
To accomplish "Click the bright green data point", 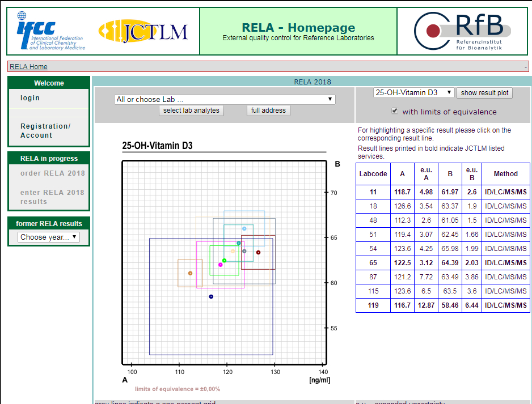I will click(x=225, y=261).
